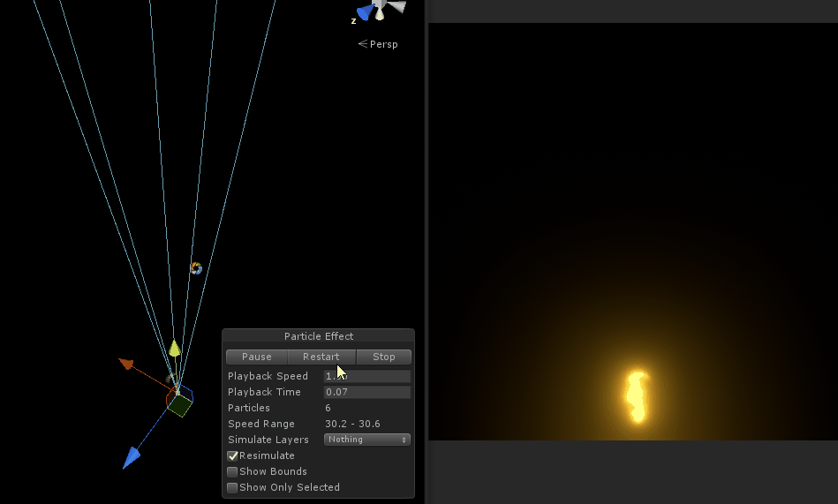
Task: Select the particle system icon in scene
Action: click(x=196, y=268)
